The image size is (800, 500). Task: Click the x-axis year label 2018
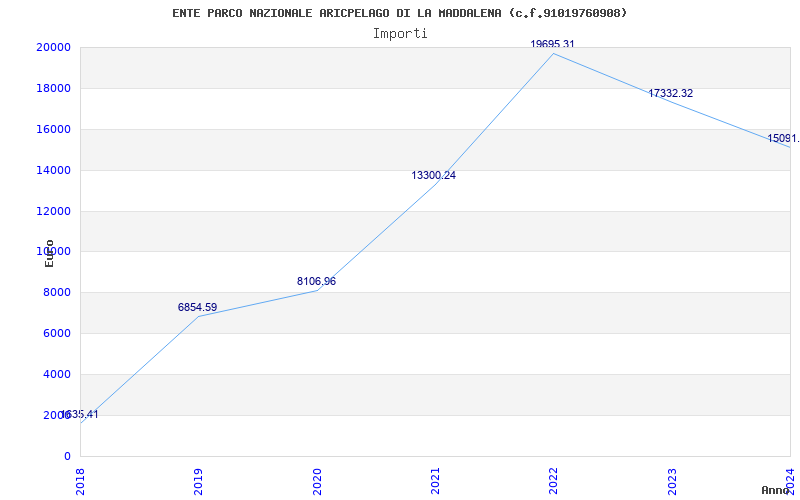(x=80, y=481)
